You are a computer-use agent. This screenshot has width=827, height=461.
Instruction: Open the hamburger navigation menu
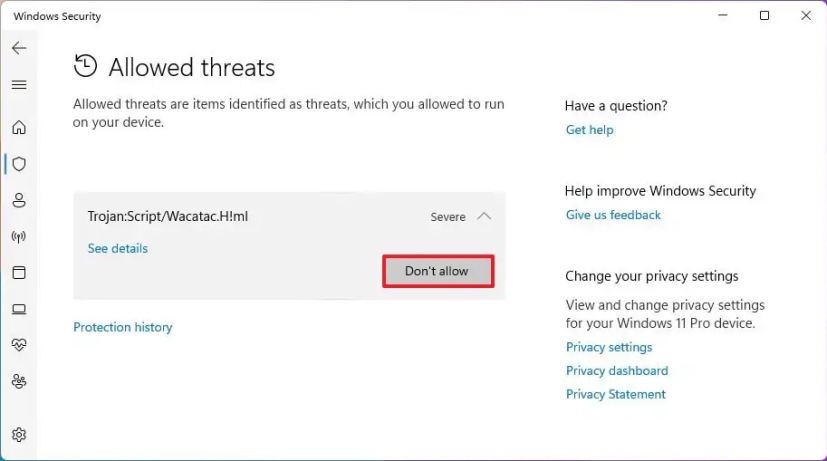(x=19, y=85)
